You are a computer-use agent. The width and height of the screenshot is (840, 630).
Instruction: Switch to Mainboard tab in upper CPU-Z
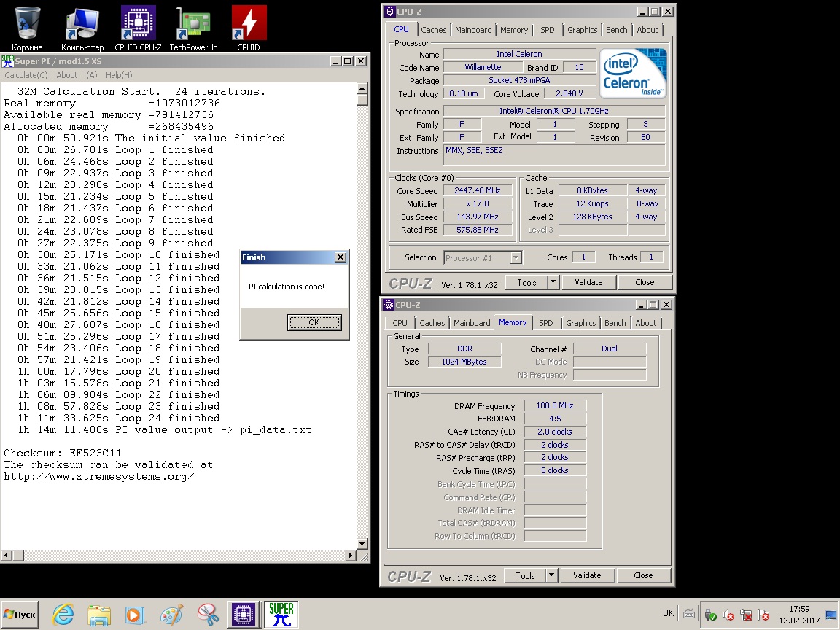point(473,30)
